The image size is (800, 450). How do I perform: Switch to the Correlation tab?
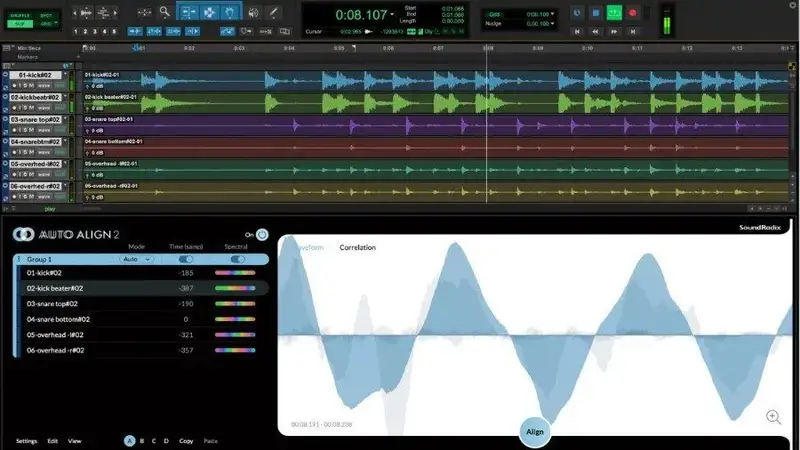[x=358, y=247]
